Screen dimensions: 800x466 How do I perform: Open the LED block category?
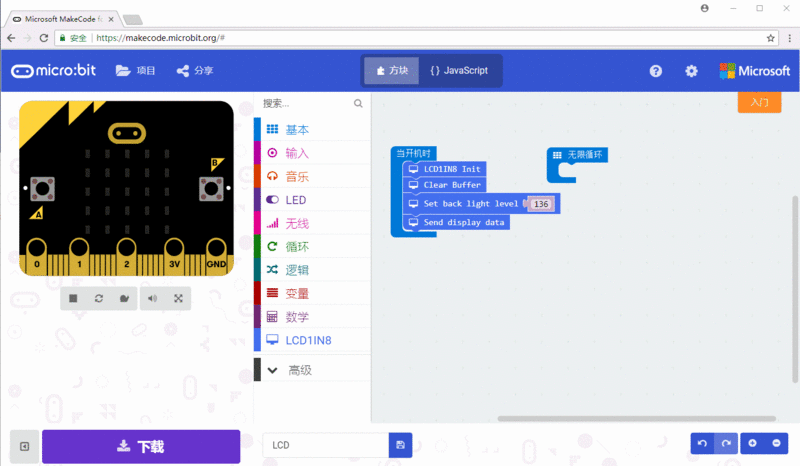pyautogui.click(x=312, y=200)
